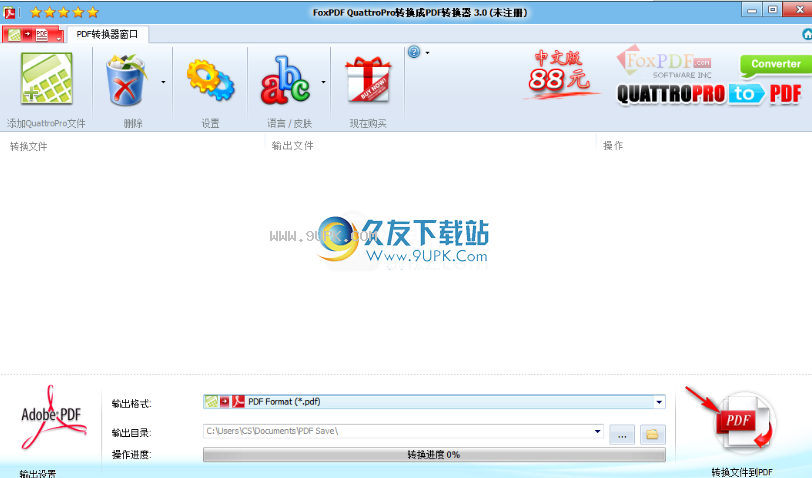Click the browse "..." button
This screenshot has width=812, height=478.
coord(622,434)
